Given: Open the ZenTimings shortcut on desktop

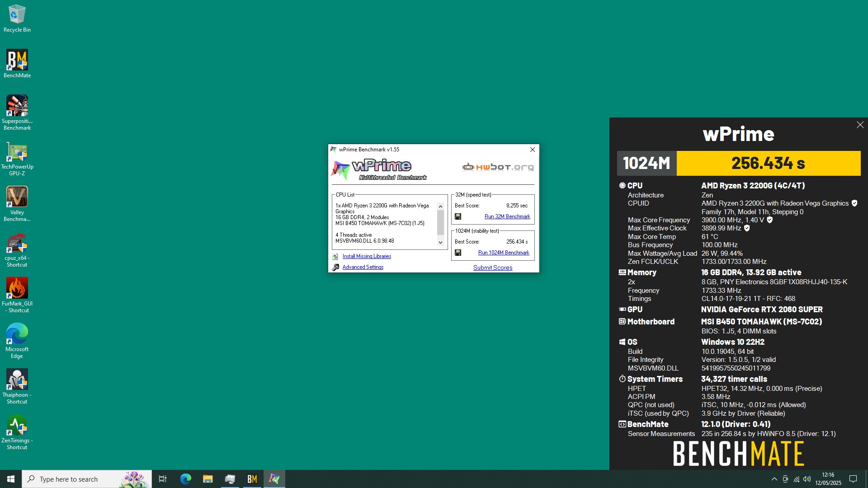Looking at the screenshot, I should (17, 432).
